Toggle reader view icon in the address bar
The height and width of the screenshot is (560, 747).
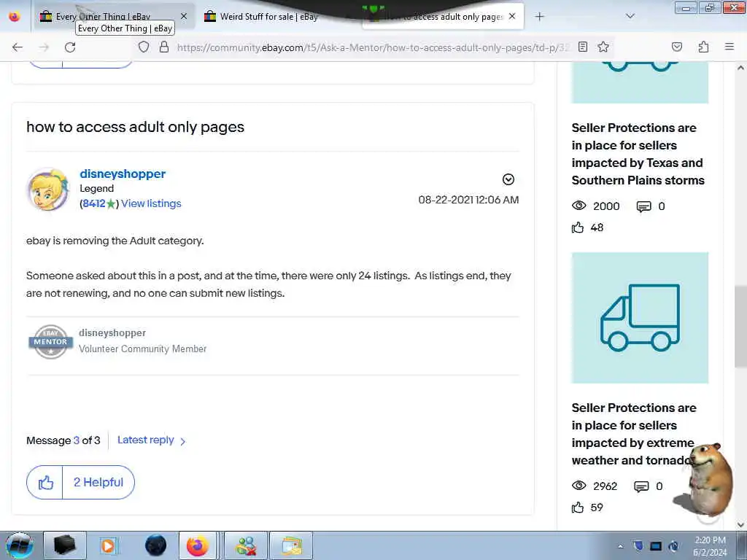pyautogui.click(x=583, y=47)
